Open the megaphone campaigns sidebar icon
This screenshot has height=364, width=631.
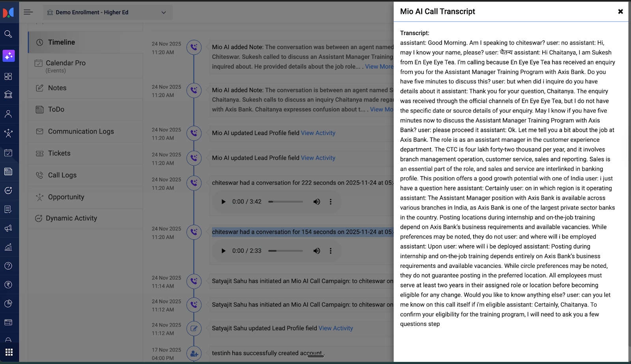(8, 228)
